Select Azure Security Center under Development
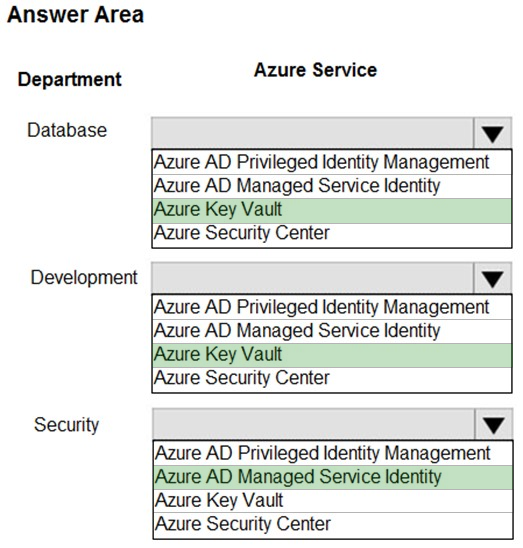The height and width of the screenshot is (548, 523). 332,380
